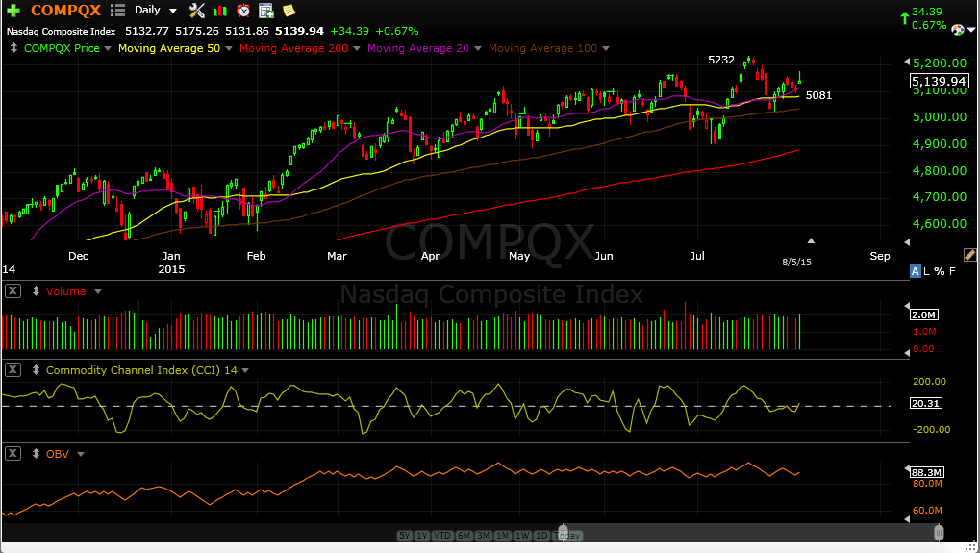Image resolution: width=980 pixels, height=553 pixels.
Task: Open the Moving Average 50 dropdown arrow
Action: (228, 48)
